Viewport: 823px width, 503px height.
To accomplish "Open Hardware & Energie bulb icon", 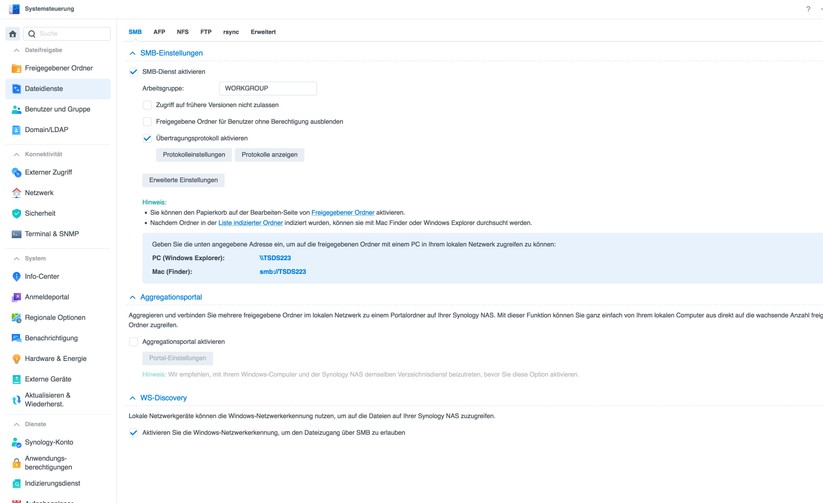I will pos(16,359).
